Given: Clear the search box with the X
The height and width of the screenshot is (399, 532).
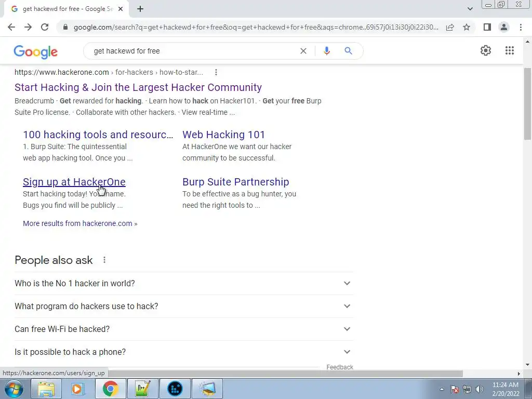Looking at the screenshot, I should point(303,51).
